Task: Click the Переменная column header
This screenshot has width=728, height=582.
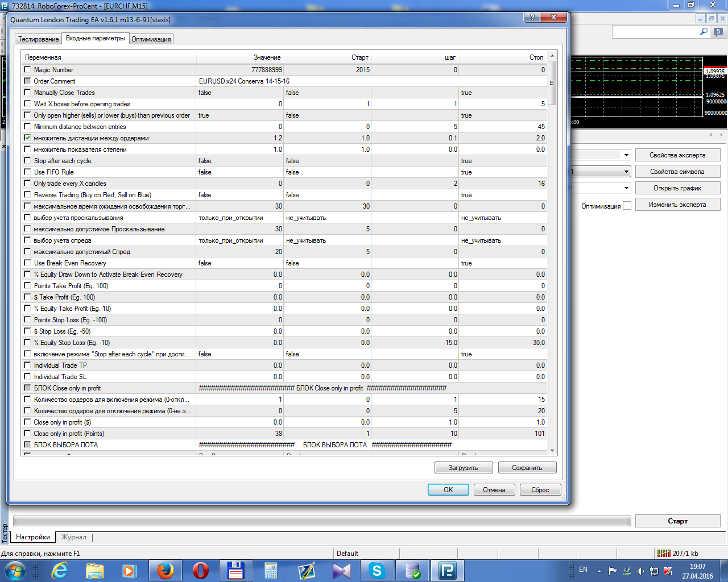Action: [109, 57]
